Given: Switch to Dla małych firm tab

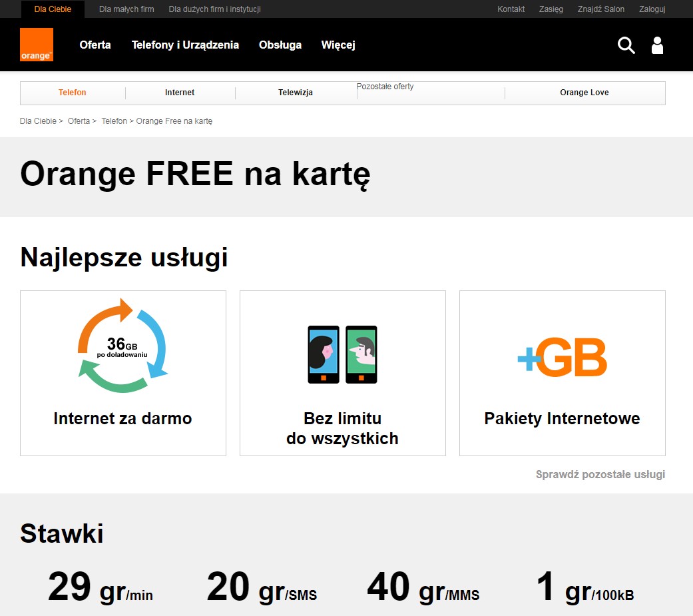Looking at the screenshot, I should [126, 9].
